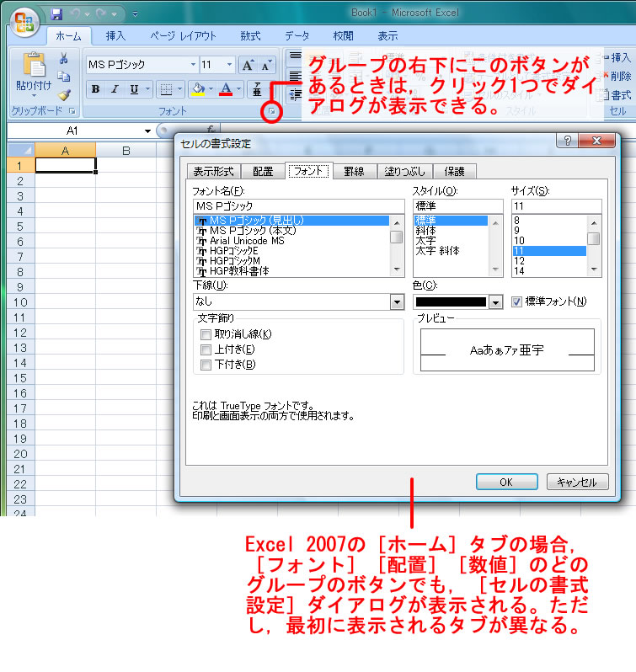Select the Format Painter brush icon

(64, 94)
